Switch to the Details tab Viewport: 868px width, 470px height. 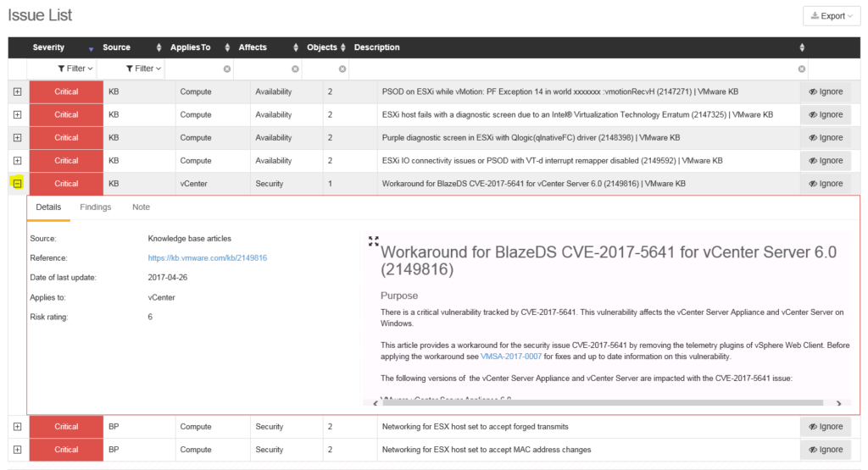pos(48,207)
